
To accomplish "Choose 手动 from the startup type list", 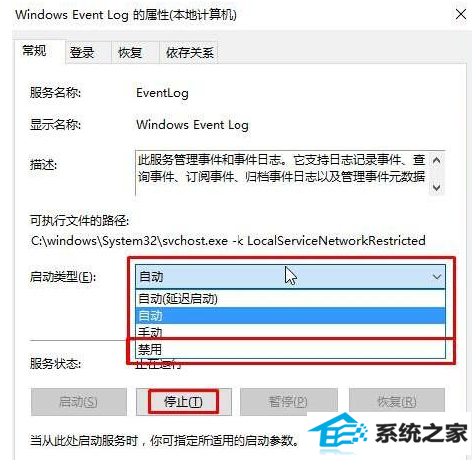I will 290,331.
